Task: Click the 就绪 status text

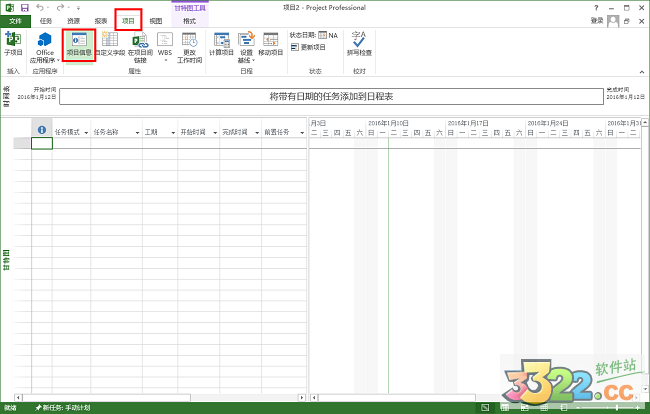Action: pyautogui.click(x=10, y=408)
